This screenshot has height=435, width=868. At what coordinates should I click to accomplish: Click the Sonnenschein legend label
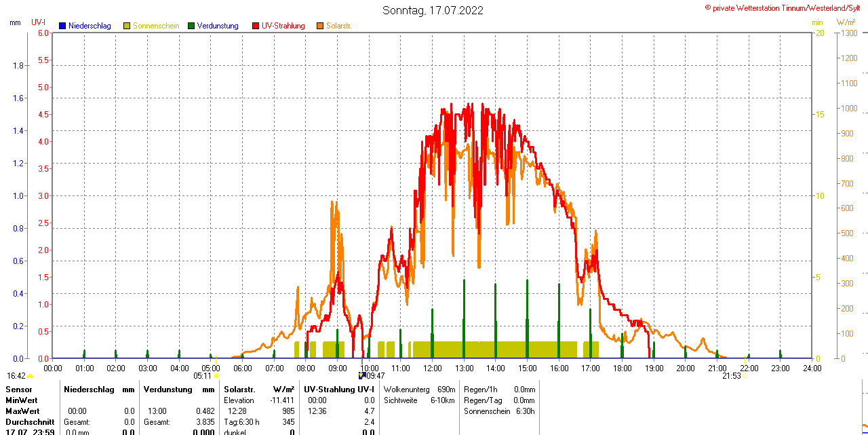[156, 26]
